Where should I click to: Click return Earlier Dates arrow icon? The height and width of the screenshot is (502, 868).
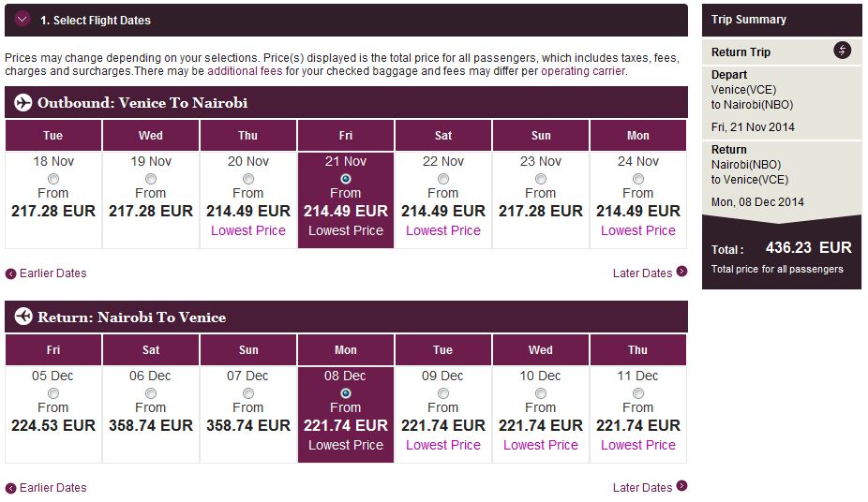click(11, 488)
